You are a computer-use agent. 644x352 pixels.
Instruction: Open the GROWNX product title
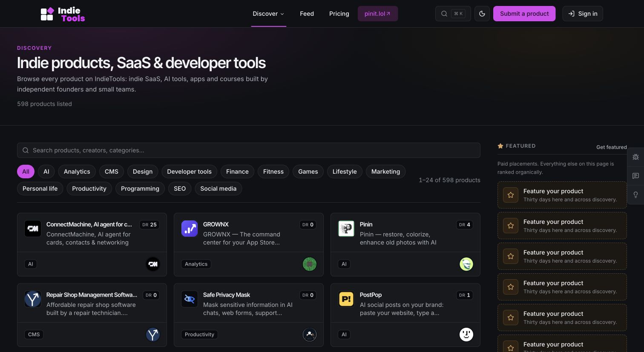216,224
